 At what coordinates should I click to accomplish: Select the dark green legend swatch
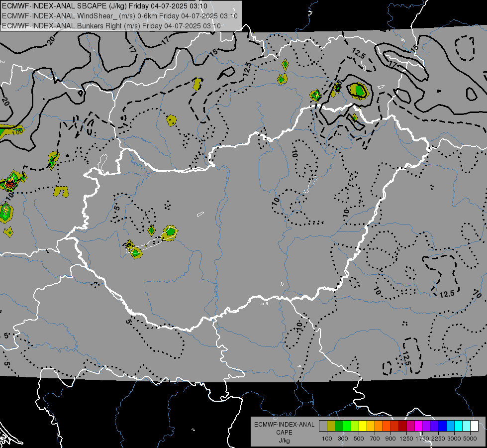click(339, 426)
